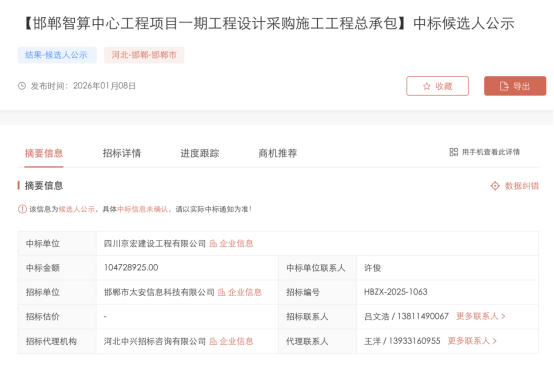Image resolution: width=554 pixels, height=365 pixels.
Task: Click the clock icon beside 发布时间
Action: coord(22,86)
